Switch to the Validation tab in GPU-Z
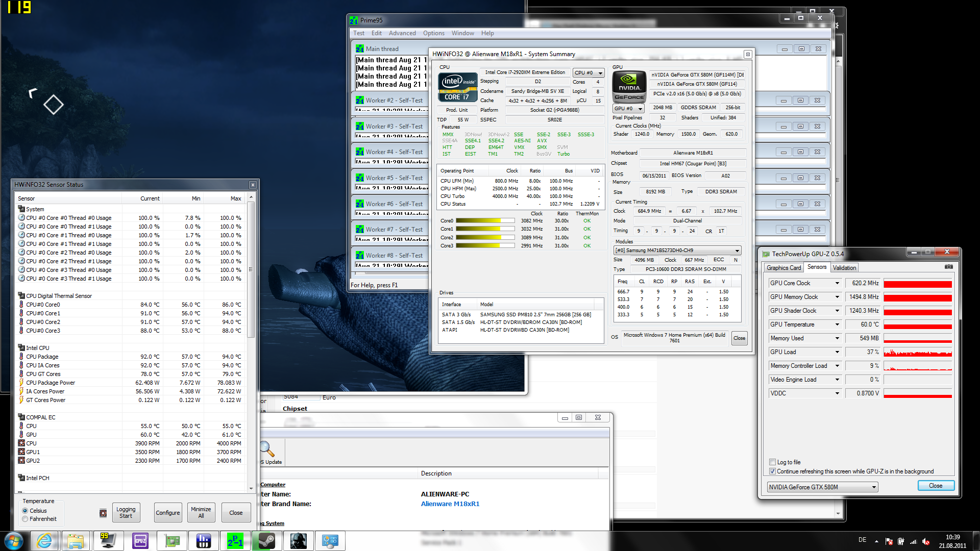Screen dimensions: 980x551 click(x=845, y=268)
